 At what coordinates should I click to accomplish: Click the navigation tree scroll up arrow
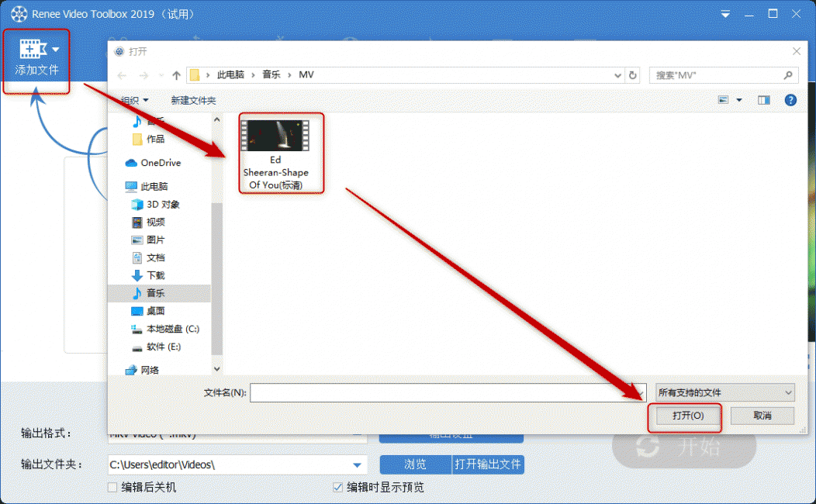coord(216,119)
